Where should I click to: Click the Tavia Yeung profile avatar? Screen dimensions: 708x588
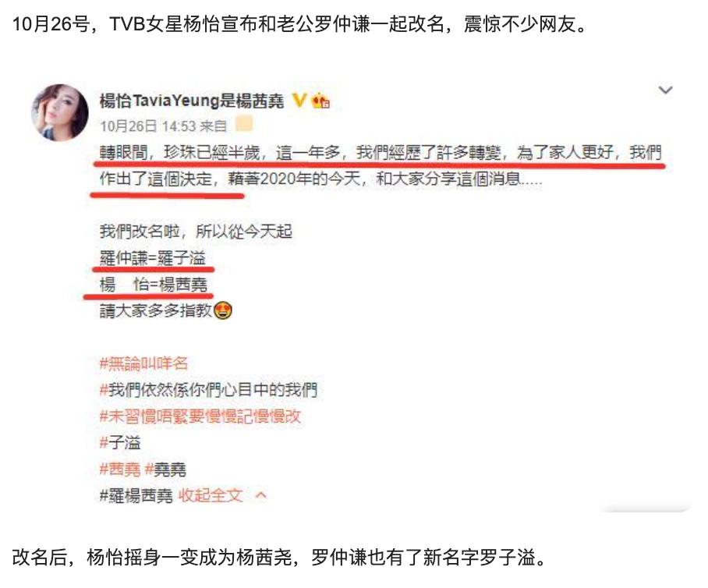coord(59,113)
